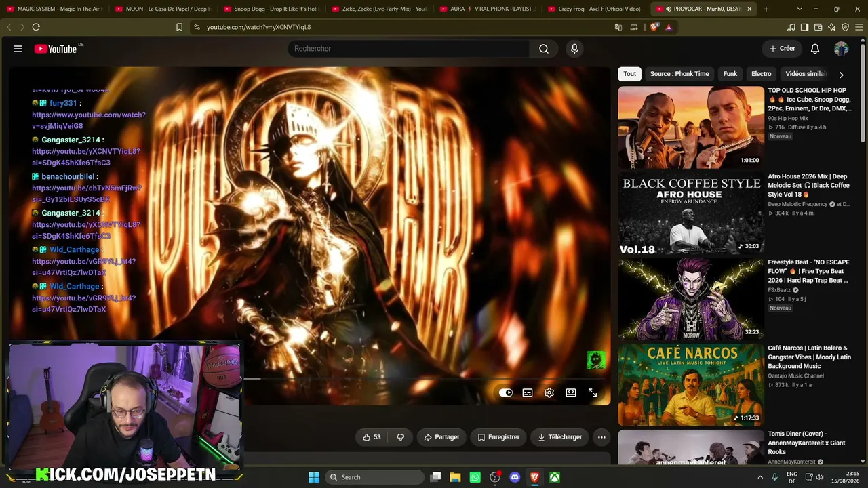868x488 pixels.
Task: Click the Télécharger button
Action: 559,437
